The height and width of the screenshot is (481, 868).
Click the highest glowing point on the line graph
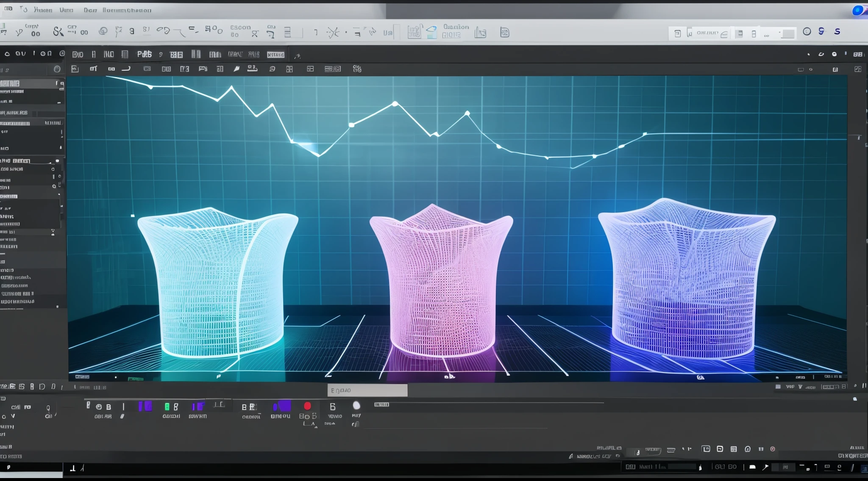click(395, 104)
